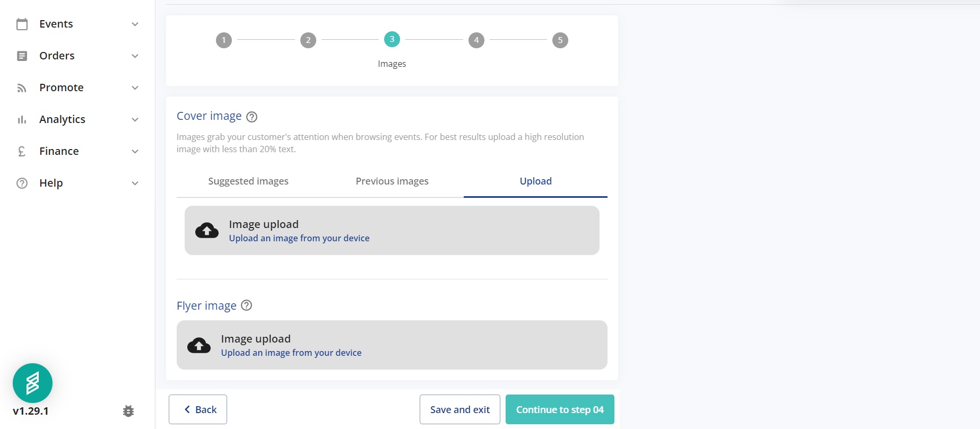Click the bug report icon in sidebar
980x429 pixels.
click(128, 411)
